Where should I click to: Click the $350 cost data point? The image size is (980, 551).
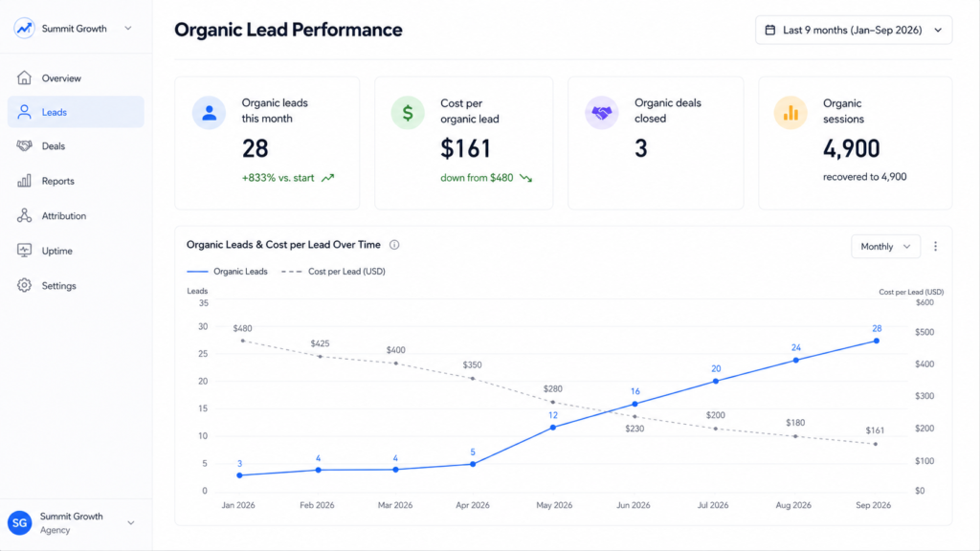click(x=473, y=379)
